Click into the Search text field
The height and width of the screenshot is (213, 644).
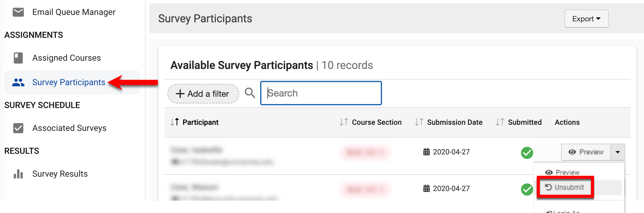[321, 93]
